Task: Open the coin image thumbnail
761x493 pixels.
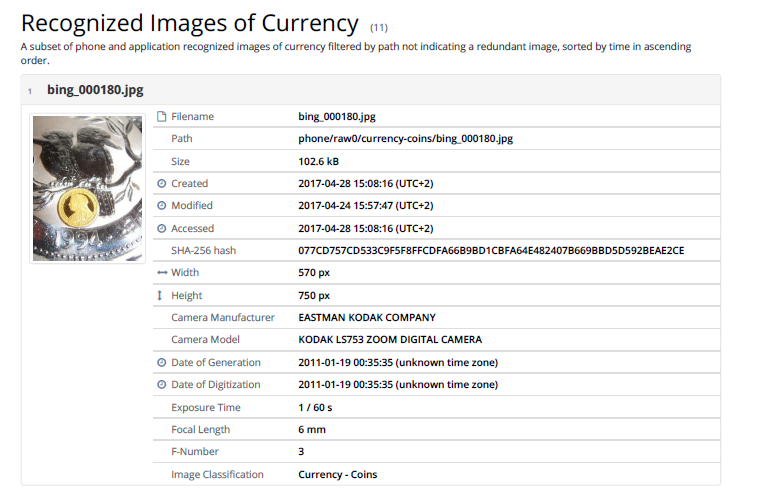Action: click(87, 188)
